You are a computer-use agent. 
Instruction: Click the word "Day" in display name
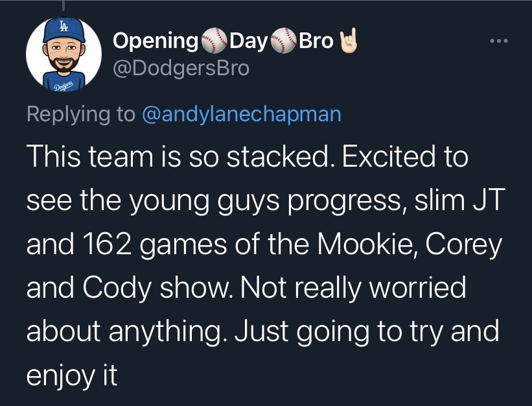coord(248,42)
